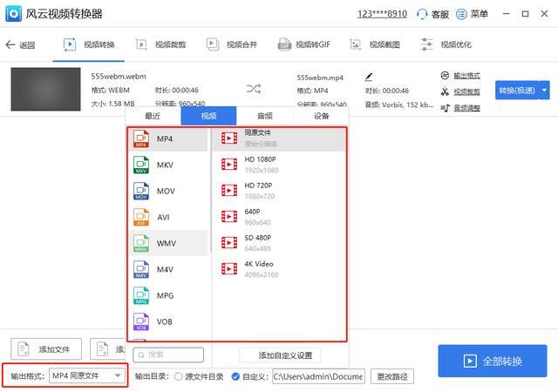Choose the 640P 960x640 preset

click(x=279, y=217)
